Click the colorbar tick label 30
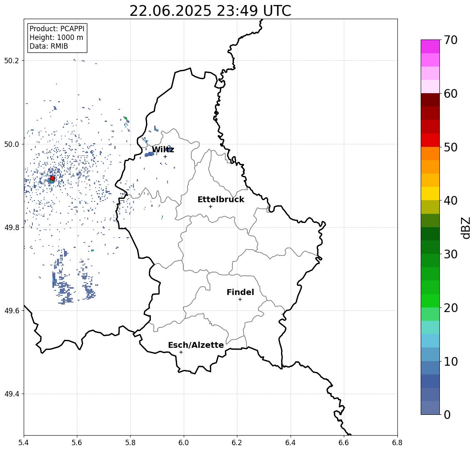Image resolution: width=476 pixels, height=451 pixels. [451, 254]
